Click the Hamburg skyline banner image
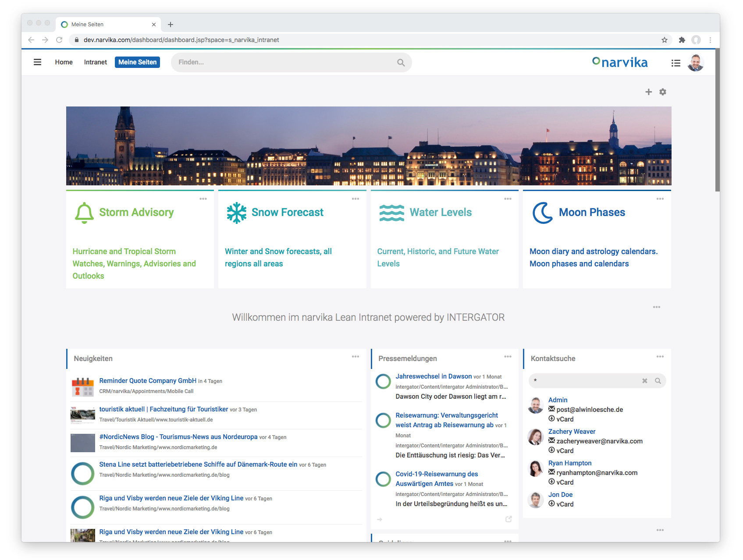 click(368, 146)
